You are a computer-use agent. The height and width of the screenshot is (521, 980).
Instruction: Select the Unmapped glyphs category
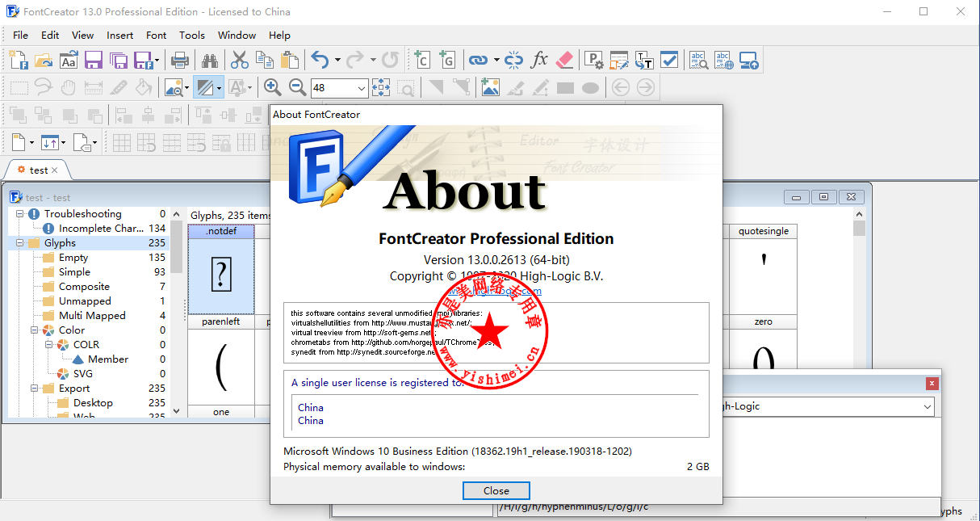(x=85, y=301)
